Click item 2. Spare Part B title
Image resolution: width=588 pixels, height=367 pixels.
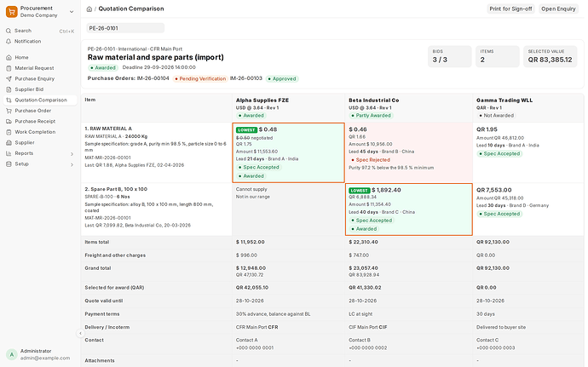pos(116,189)
